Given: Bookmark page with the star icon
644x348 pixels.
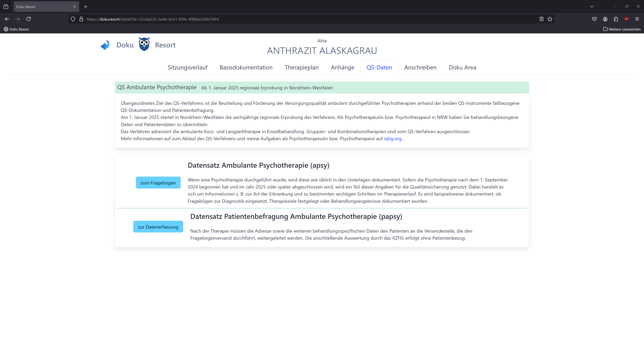Looking at the screenshot, I should [x=550, y=19].
